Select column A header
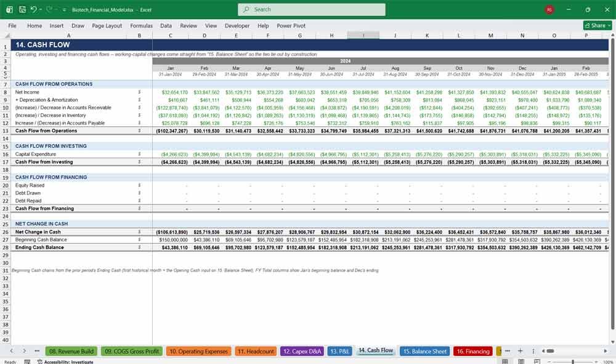Viewport: 616px width, 364px height. [x=69, y=35]
